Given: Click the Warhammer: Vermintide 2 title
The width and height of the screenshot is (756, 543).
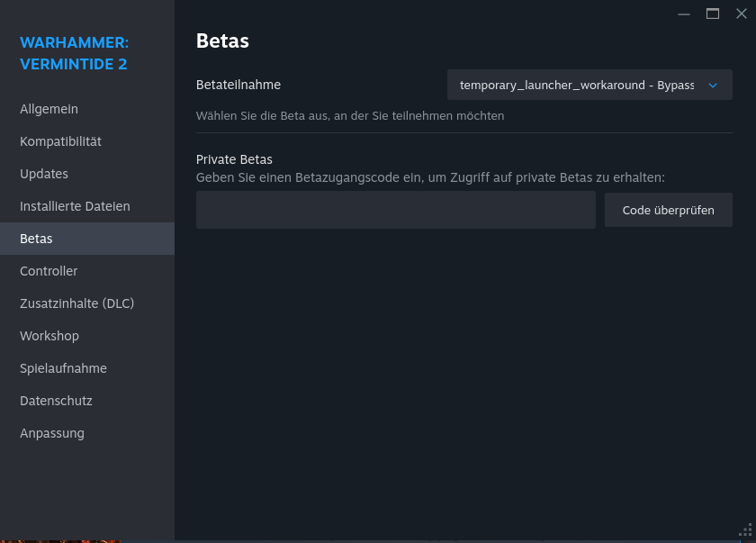Looking at the screenshot, I should click(x=74, y=53).
